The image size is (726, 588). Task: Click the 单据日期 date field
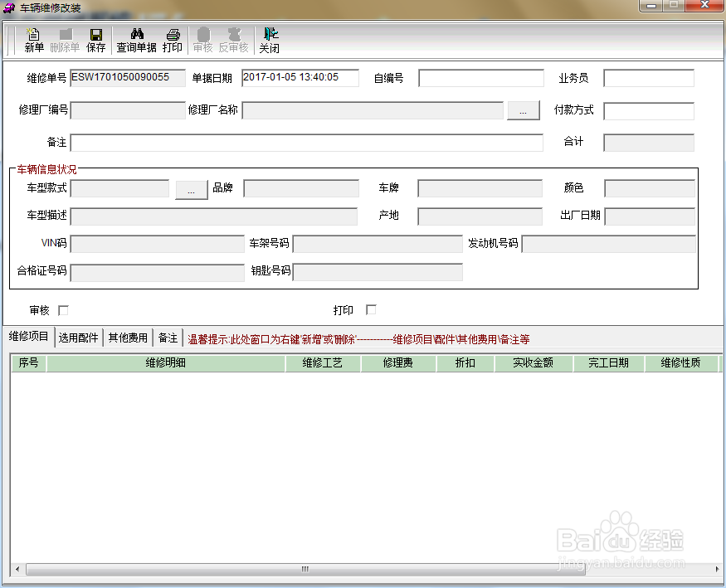[x=300, y=78]
